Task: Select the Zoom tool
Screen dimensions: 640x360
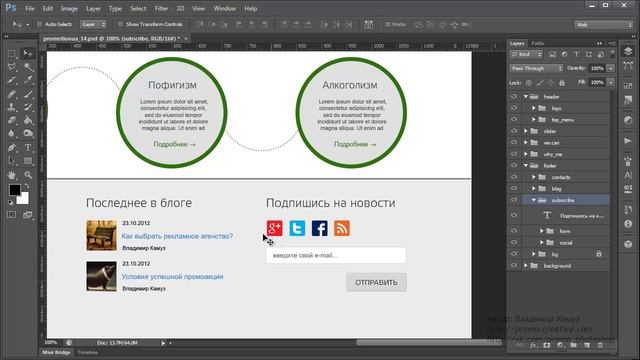Action: pyautogui.click(x=28, y=175)
